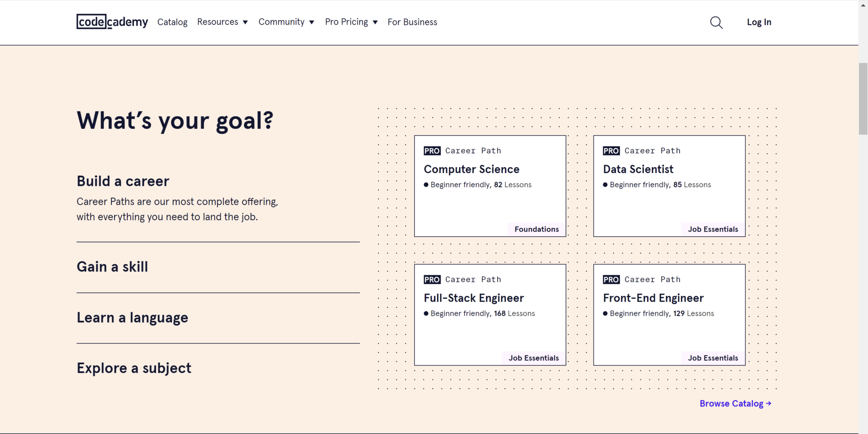Open the Computer Science career path title
The width and height of the screenshot is (868, 434).
click(471, 169)
